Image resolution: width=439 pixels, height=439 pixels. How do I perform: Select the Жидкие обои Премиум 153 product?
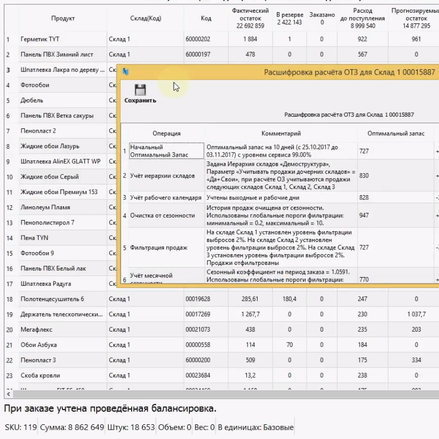click(x=59, y=192)
